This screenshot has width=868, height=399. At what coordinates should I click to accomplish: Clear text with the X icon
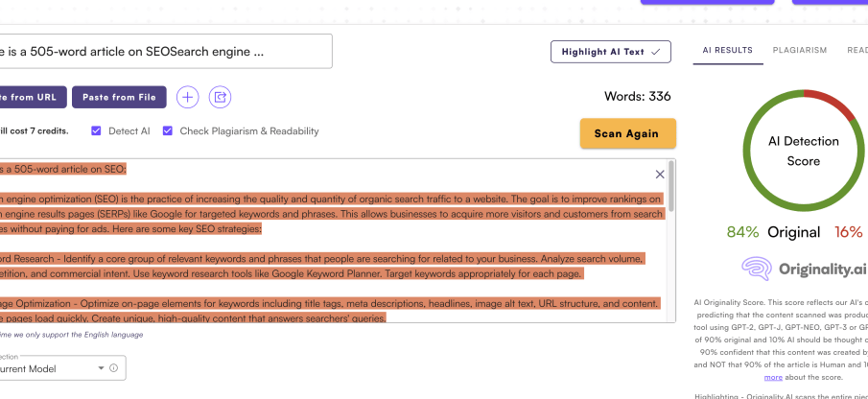click(x=660, y=175)
